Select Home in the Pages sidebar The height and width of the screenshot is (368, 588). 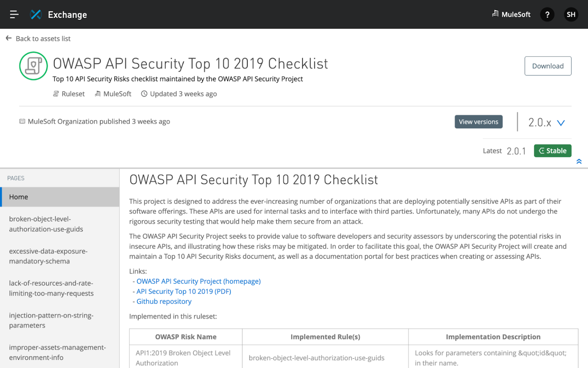18,197
